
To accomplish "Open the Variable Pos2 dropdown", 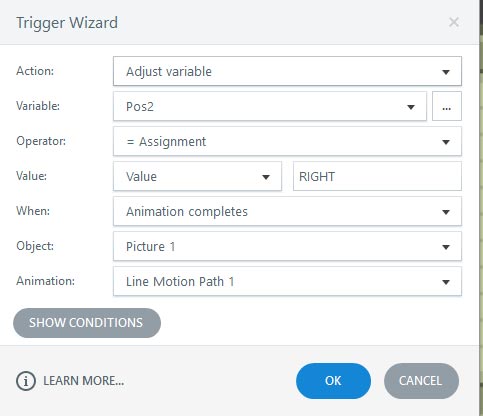I will pos(411,107).
